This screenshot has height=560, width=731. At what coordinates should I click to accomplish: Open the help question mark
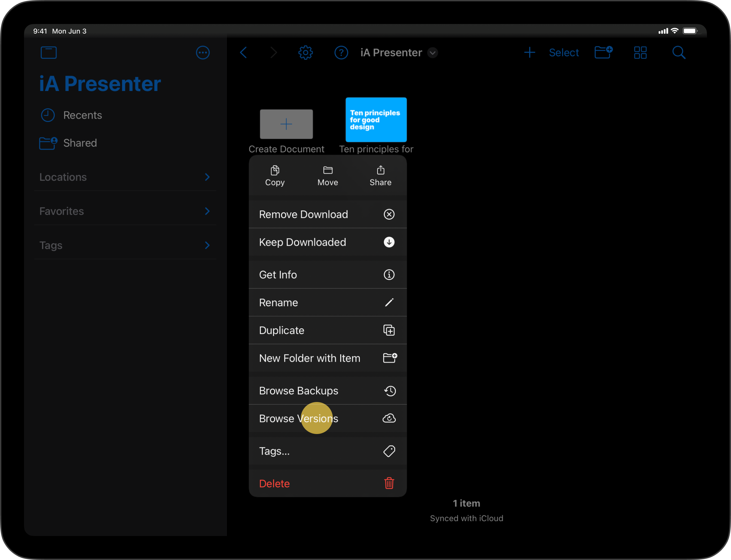tap(341, 53)
